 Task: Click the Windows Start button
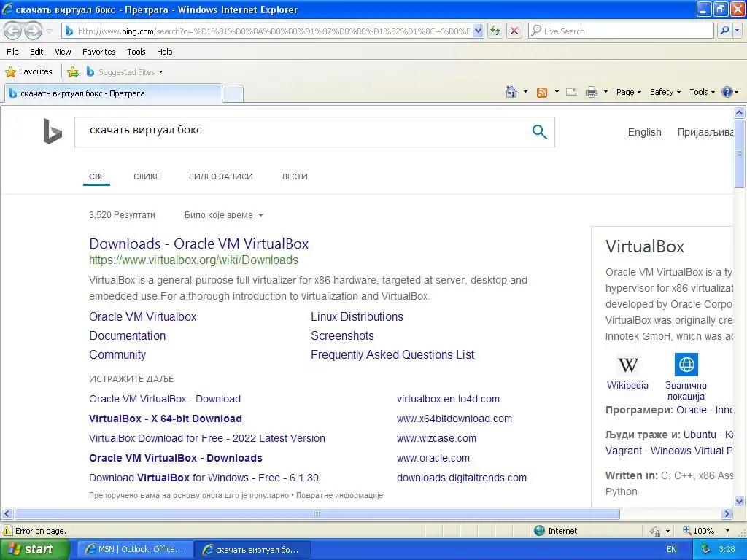pos(34,549)
